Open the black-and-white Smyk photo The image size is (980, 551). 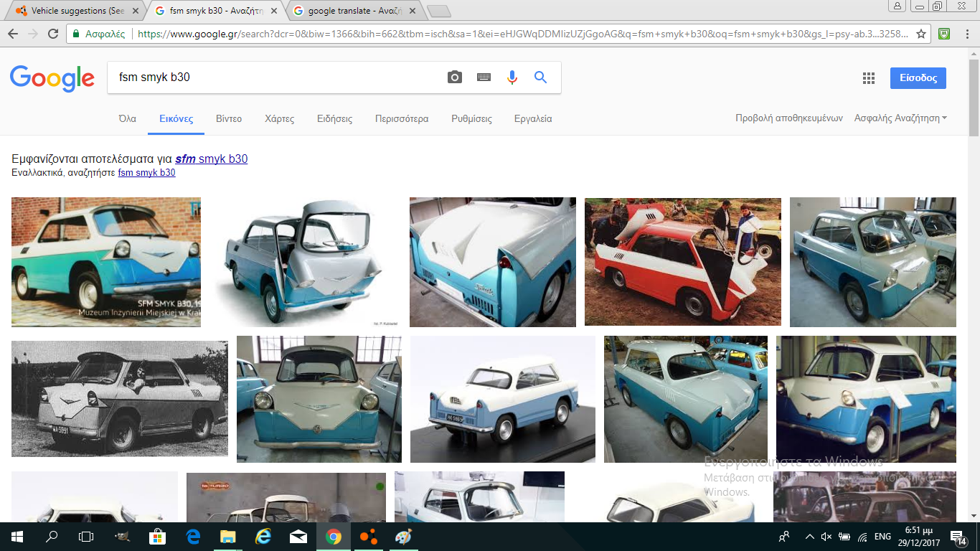119,399
